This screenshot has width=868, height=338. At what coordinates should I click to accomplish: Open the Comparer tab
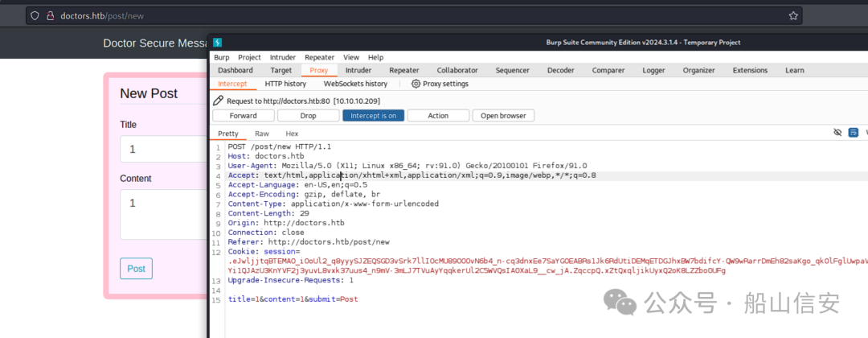pos(608,70)
